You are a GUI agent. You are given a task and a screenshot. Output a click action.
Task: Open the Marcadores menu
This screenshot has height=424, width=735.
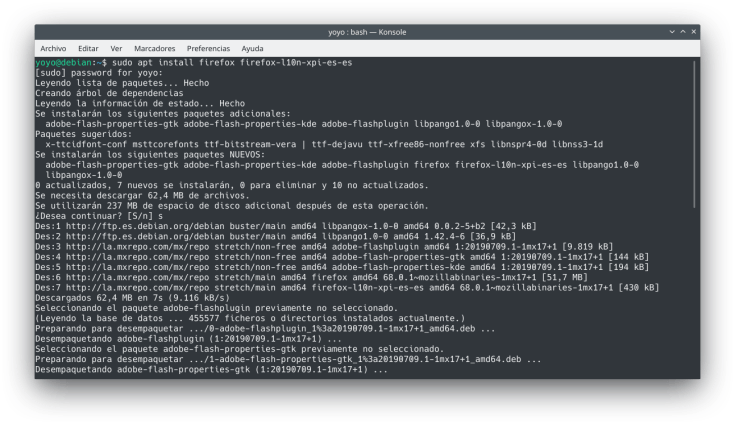click(x=154, y=48)
